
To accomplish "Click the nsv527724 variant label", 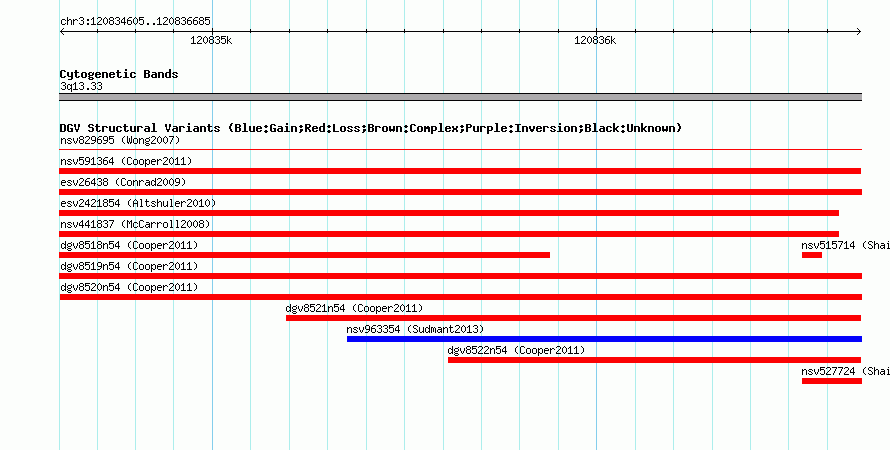I will tap(845, 371).
